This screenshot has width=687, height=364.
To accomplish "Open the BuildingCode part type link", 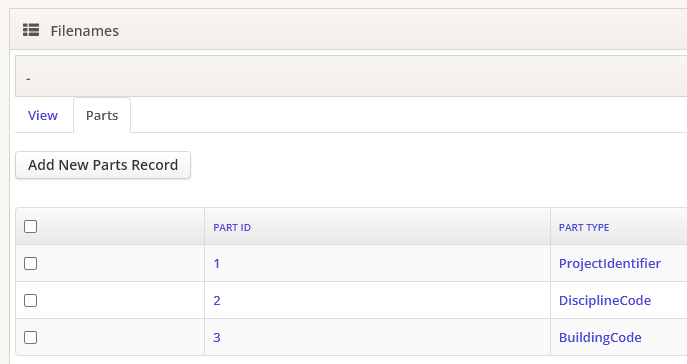I will (x=600, y=338).
